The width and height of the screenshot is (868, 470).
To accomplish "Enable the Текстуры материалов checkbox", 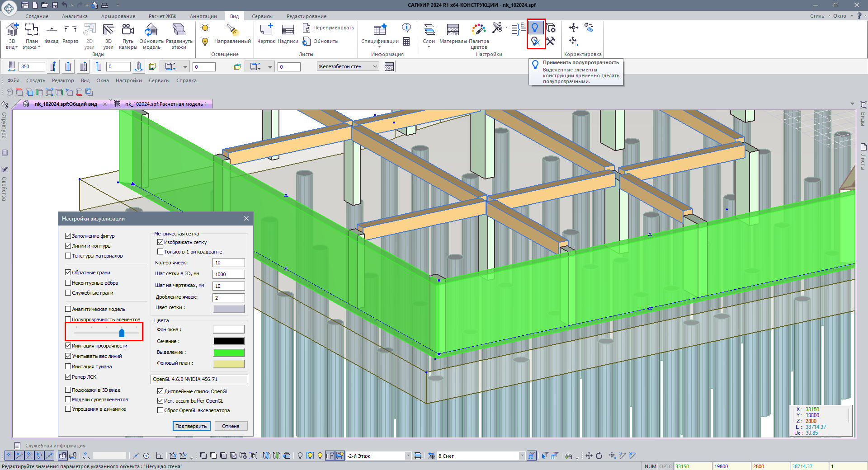I will pyautogui.click(x=68, y=256).
